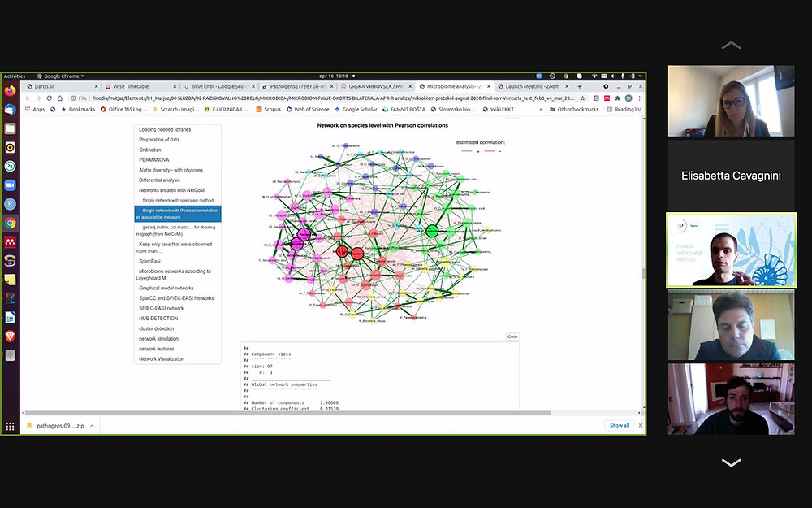Switch to the Wise Timetable tab
The image size is (812, 508).
[140, 87]
